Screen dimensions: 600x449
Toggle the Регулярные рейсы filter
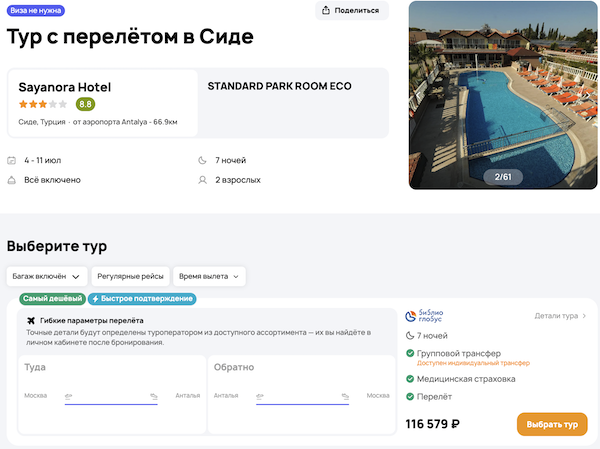130,275
